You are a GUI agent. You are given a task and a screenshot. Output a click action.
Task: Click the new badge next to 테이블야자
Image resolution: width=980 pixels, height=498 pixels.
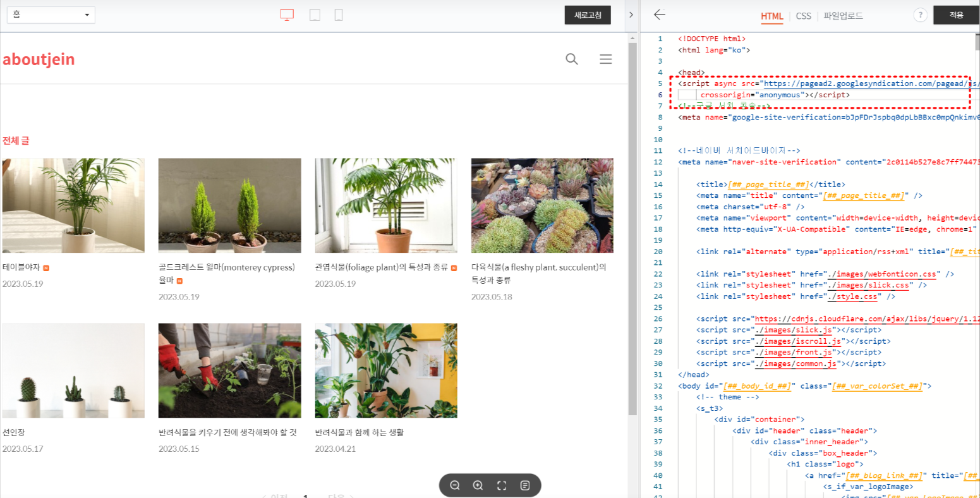click(46, 268)
